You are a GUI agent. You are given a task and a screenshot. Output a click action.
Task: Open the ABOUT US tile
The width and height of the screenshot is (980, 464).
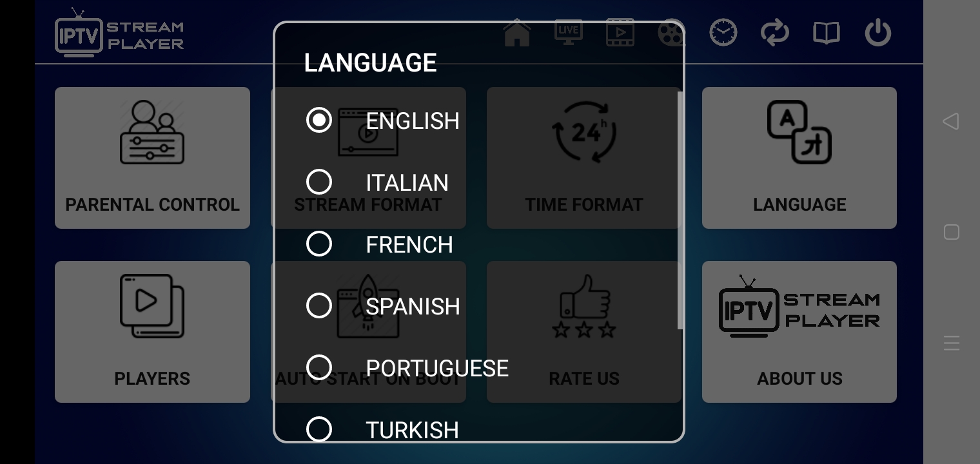click(799, 332)
